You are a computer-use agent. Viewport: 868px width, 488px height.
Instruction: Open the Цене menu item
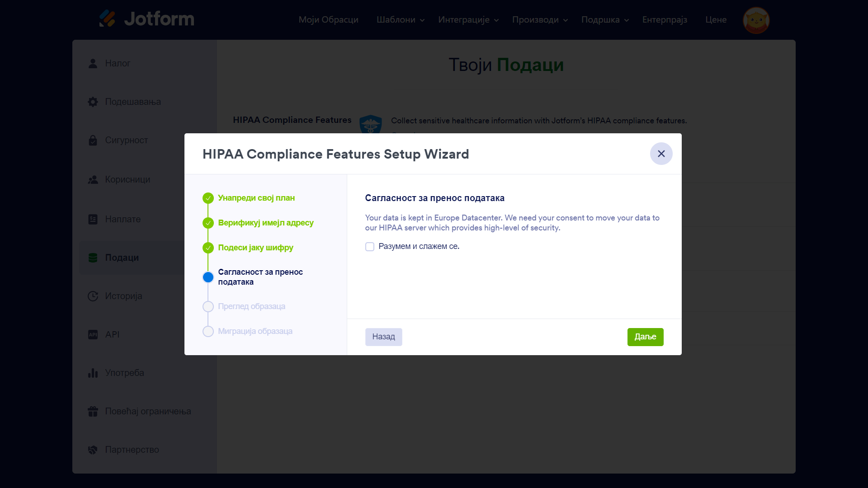coord(716,20)
